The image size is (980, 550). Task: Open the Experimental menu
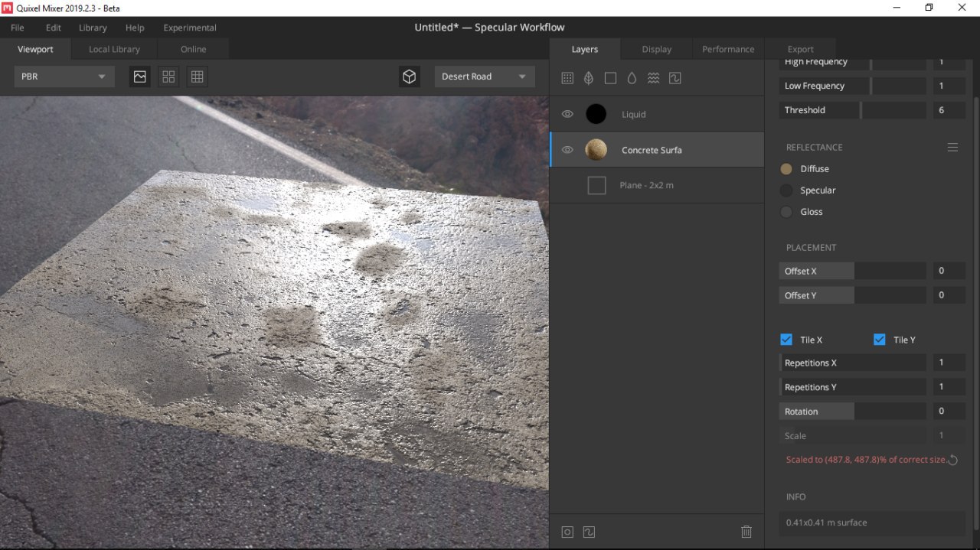190,28
